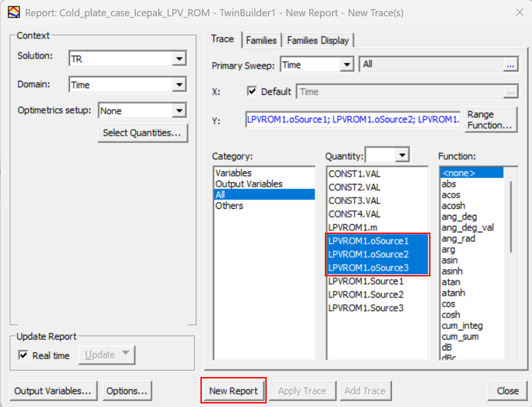
Task: Open the Optimetrics setup dropdown
Action: [x=179, y=110]
